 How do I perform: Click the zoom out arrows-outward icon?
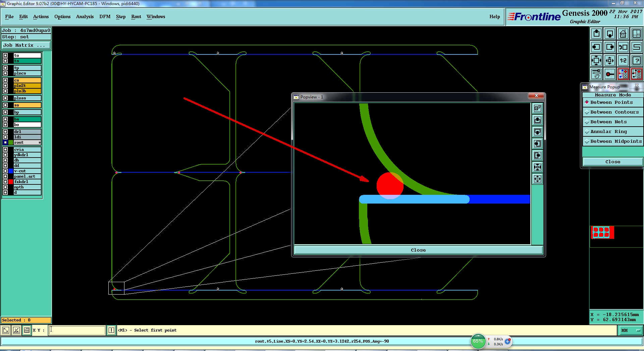pyautogui.click(x=610, y=60)
